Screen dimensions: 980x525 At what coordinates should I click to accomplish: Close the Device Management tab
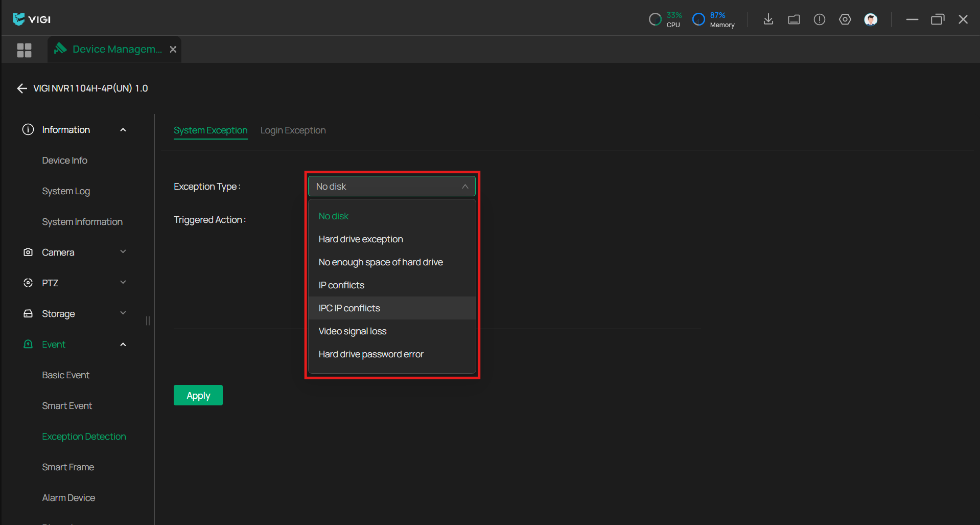[x=173, y=50]
